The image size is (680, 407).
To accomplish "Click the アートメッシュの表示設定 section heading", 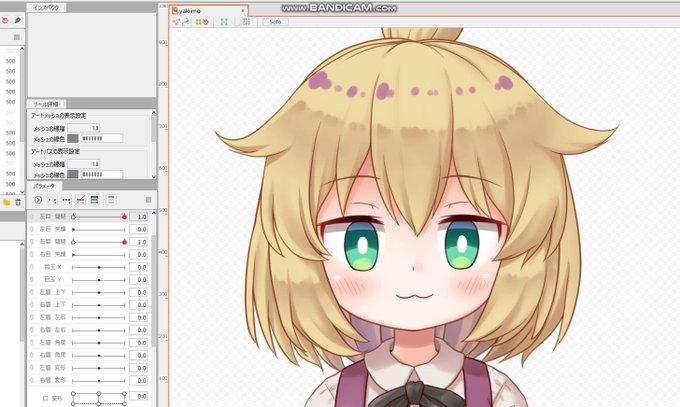I will [x=59, y=116].
